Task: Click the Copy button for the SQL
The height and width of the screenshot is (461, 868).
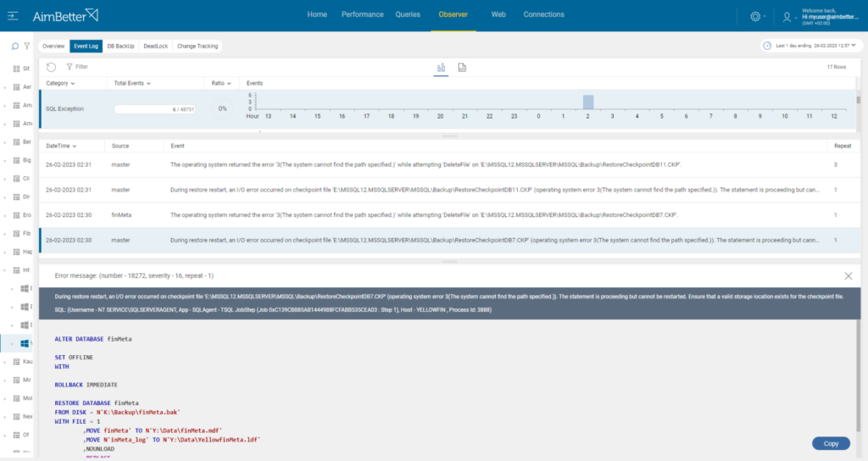Action: [x=831, y=444]
